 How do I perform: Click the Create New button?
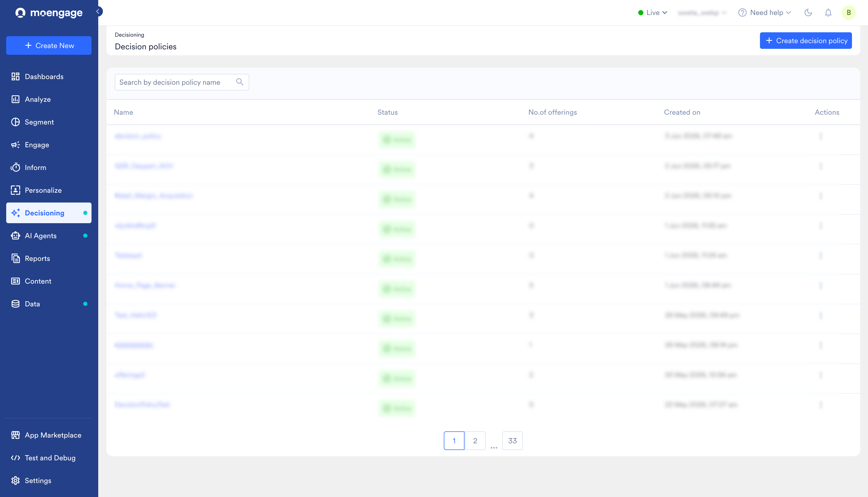(x=49, y=45)
